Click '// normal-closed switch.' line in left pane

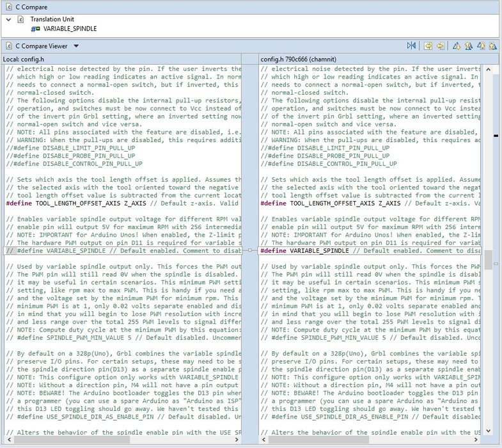(51, 93)
